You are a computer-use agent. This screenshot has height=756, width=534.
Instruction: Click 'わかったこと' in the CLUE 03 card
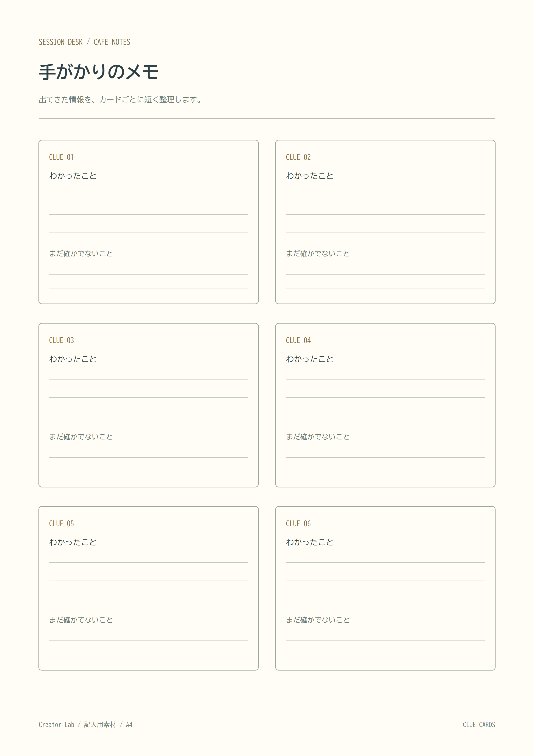(x=73, y=359)
